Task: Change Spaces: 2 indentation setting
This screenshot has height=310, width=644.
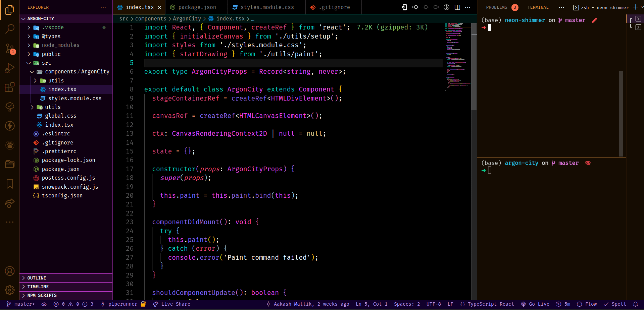Action: 407,304
